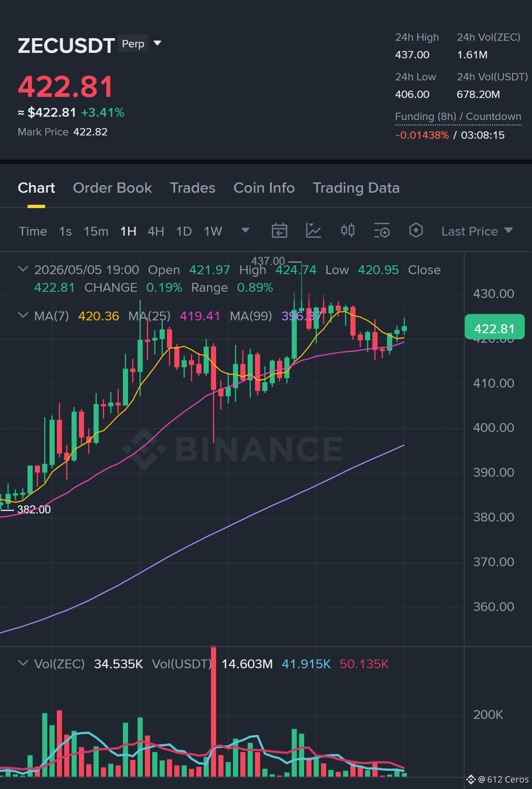The height and width of the screenshot is (789, 532).
Task: Click the 422.81 current price label
Action: point(495,327)
